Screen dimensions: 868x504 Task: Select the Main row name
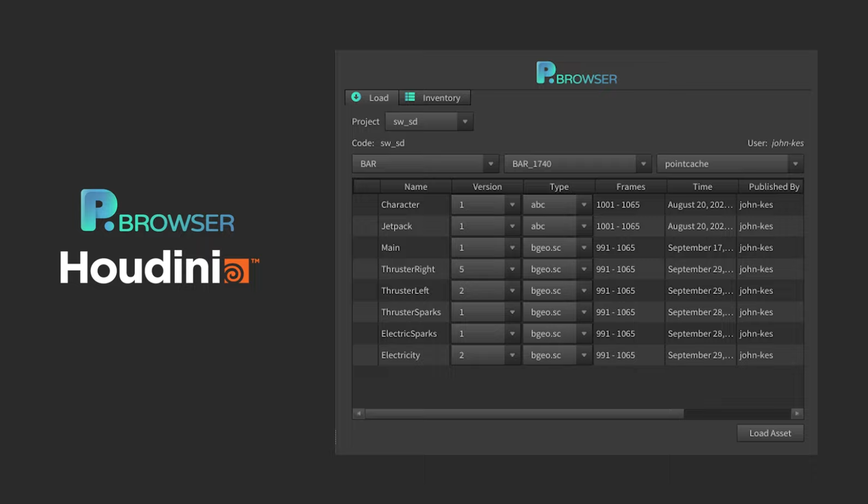pyautogui.click(x=390, y=247)
